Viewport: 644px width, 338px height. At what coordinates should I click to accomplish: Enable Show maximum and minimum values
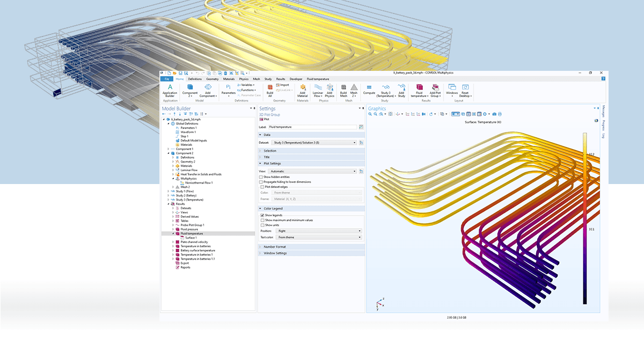(262, 220)
